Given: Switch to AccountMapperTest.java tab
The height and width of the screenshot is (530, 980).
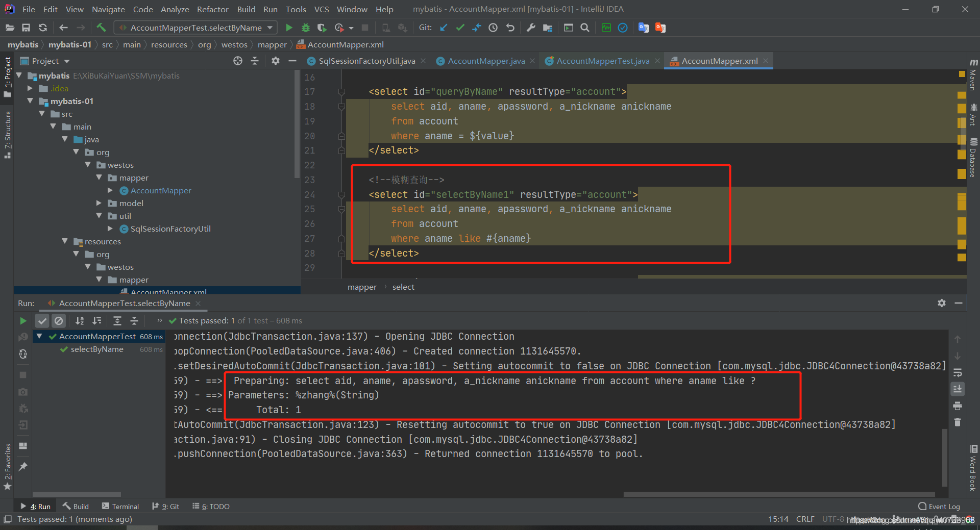Looking at the screenshot, I should (x=603, y=61).
